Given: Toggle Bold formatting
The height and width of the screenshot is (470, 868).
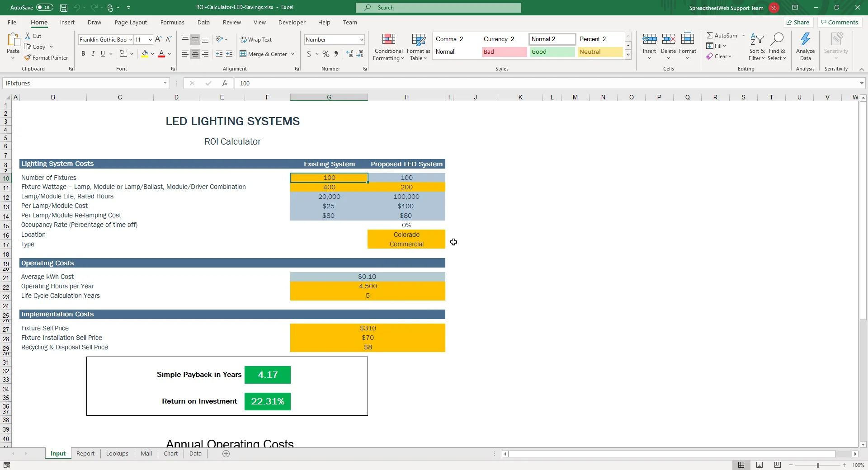Looking at the screenshot, I should click(x=83, y=54).
